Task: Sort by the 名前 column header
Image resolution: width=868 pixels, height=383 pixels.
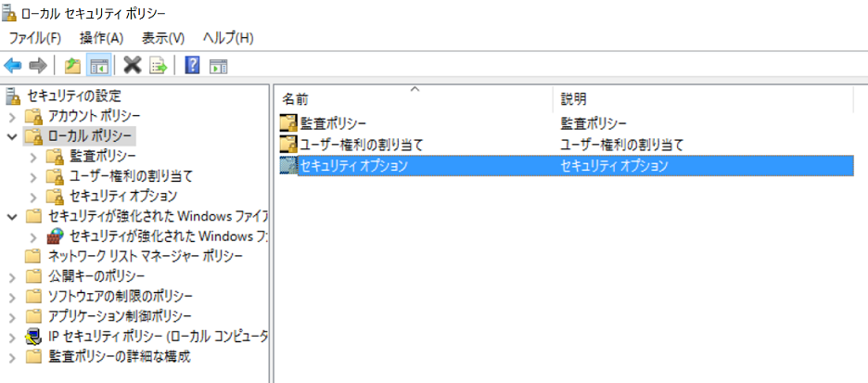Action: click(x=415, y=99)
